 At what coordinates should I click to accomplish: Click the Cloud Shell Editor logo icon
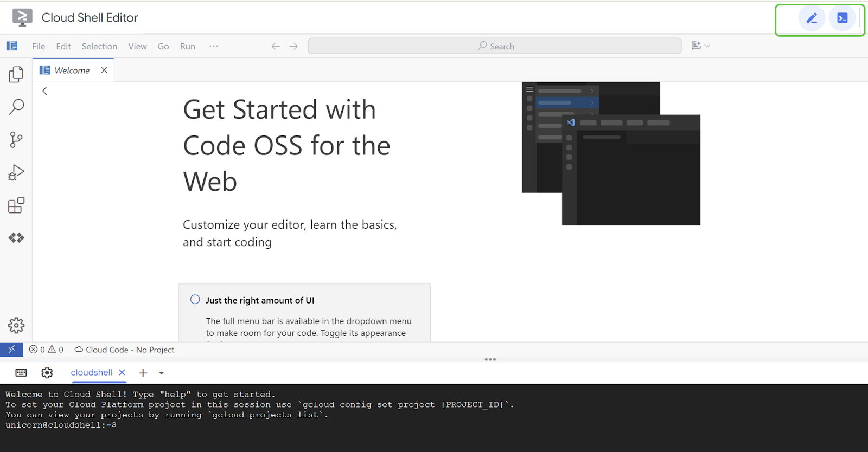click(22, 18)
